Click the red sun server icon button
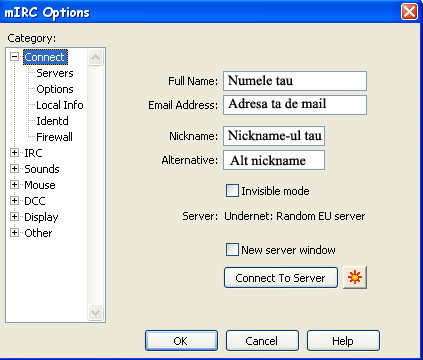The width and height of the screenshot is (423, 360). 355,277
